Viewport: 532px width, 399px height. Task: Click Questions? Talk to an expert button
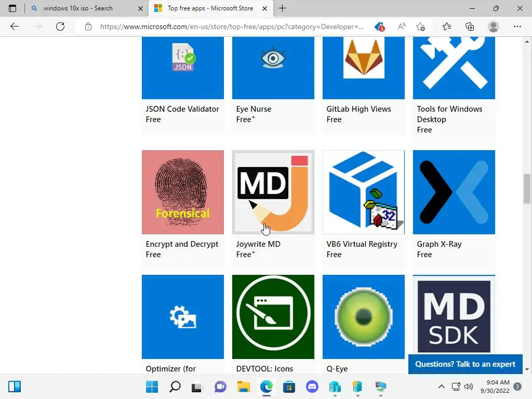(x=465, y=364)
